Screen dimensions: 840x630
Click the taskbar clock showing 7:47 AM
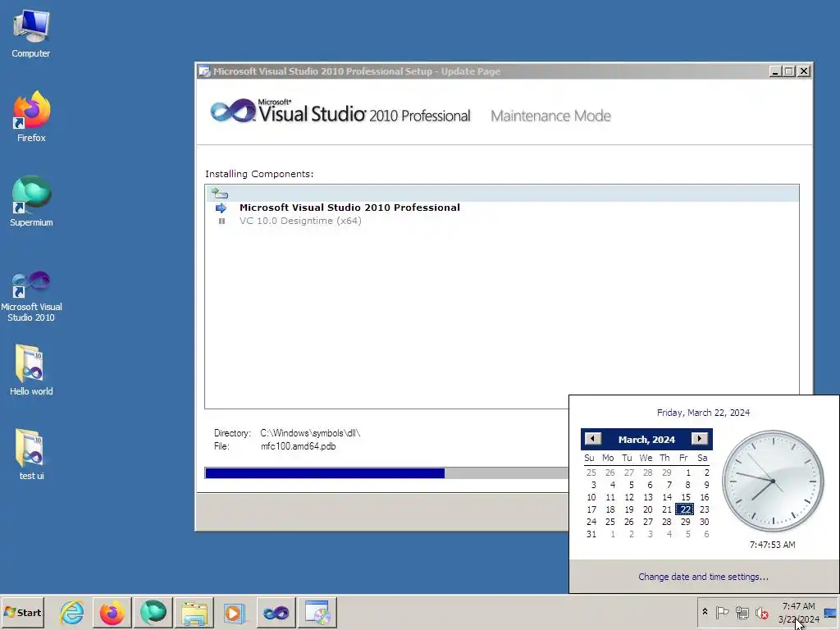point(798,612)
